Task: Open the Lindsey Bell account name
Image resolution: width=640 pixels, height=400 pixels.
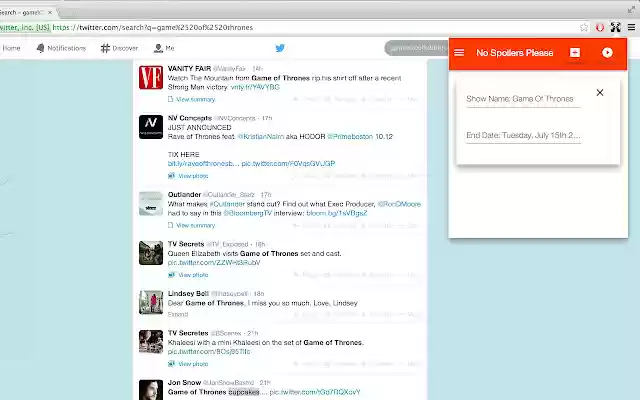Action: coord(188,293)
